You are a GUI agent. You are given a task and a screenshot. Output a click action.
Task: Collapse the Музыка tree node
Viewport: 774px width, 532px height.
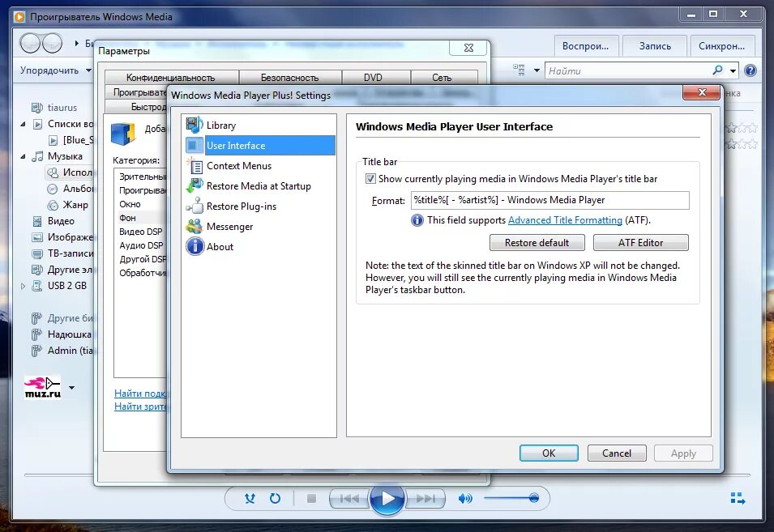coord(23,157)
